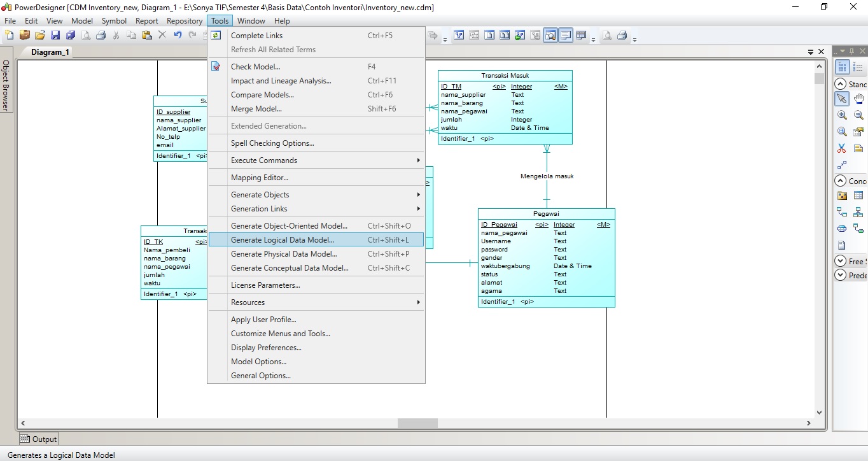Select the Pointer tool in the palette
The width and height of the screenshot is (868, 461).
(x=842, y=99)
